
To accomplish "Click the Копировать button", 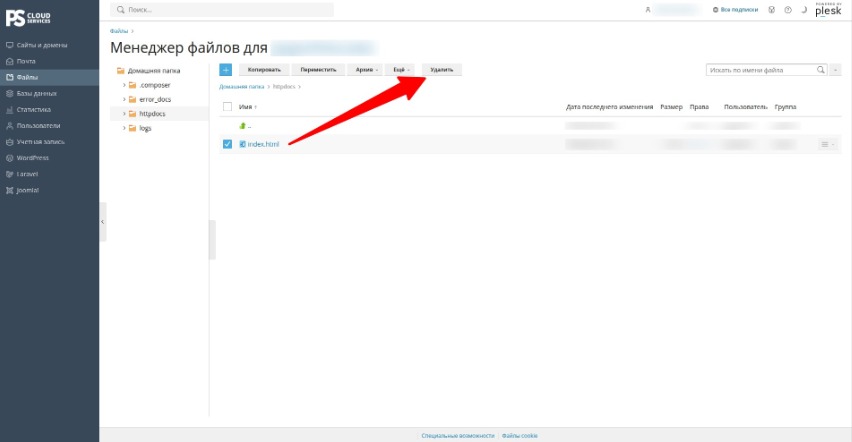I will [264, 70].
